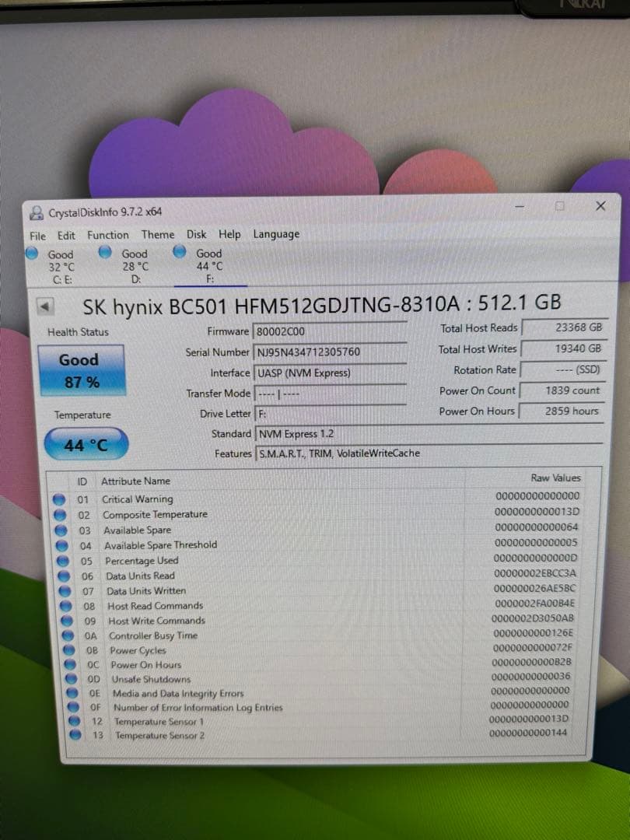The image size is (630, 840).
Task: Open the Edit menu
Action: coord(66,236)
